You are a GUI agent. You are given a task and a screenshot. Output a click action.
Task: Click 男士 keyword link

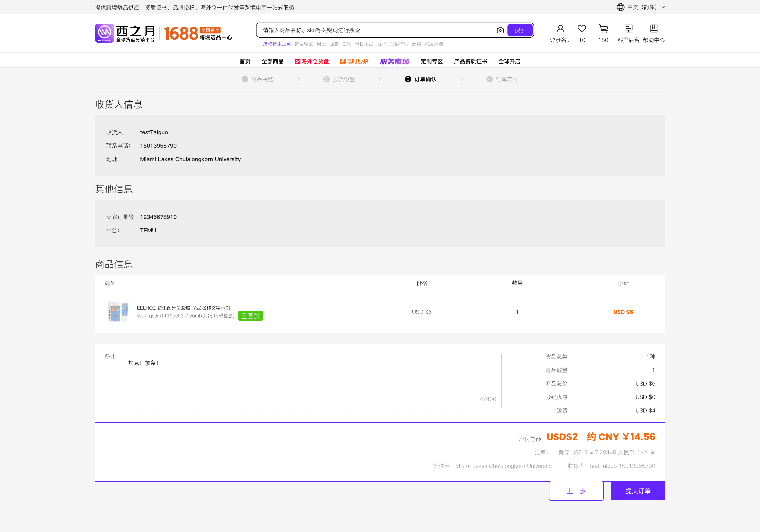tap(321, 44)
